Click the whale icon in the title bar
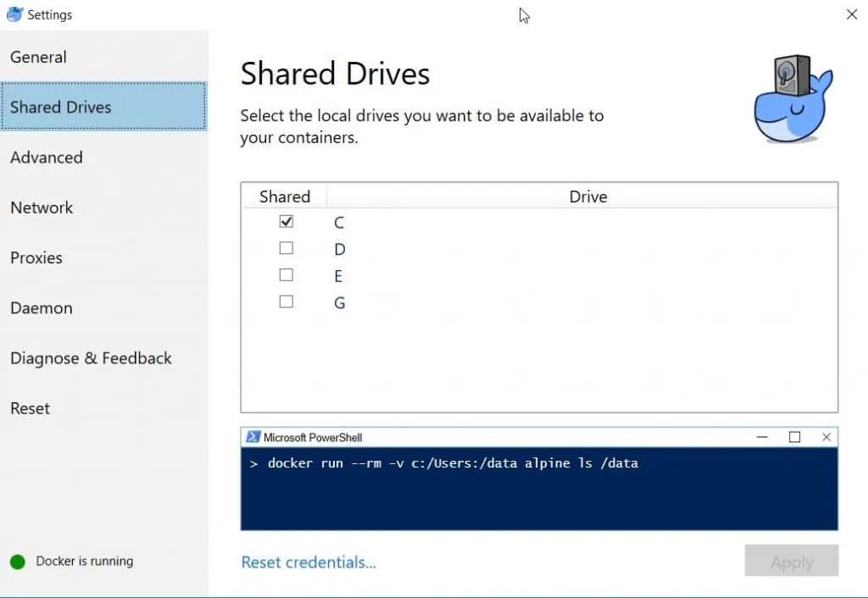The width and height of the screenshot is (868, 598). pos(14,14)
